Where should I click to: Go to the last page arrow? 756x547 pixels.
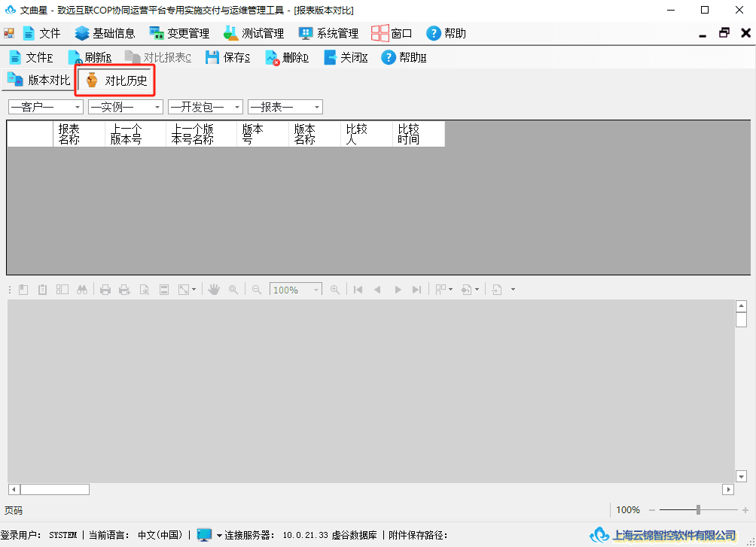416,290
